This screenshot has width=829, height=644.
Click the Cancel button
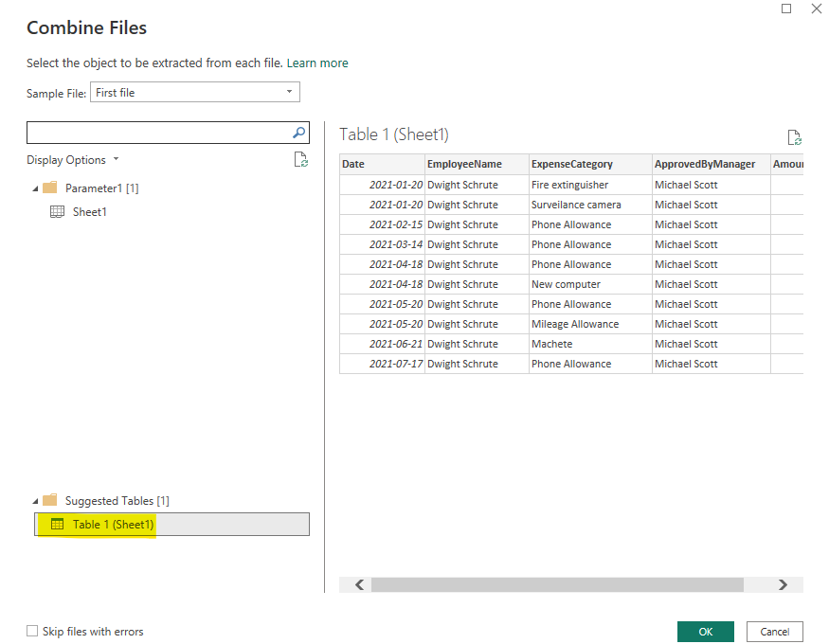(x=775, y=632)
